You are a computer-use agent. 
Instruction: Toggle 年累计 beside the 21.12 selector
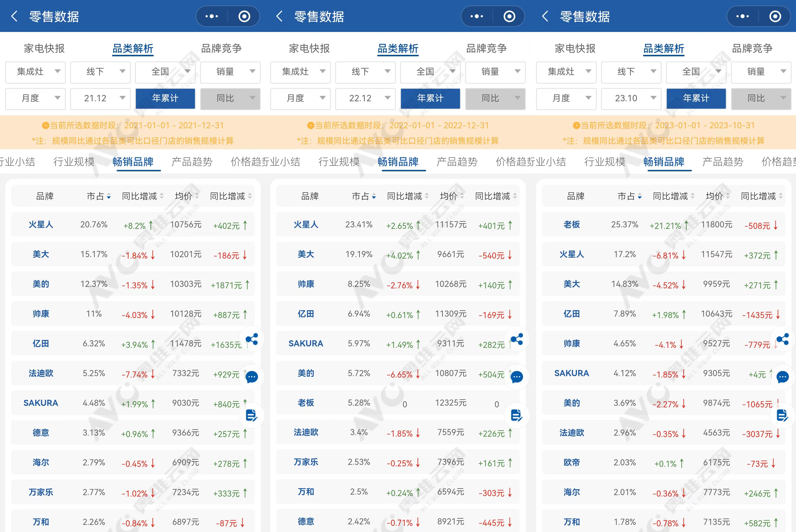(x=165, y=98)
